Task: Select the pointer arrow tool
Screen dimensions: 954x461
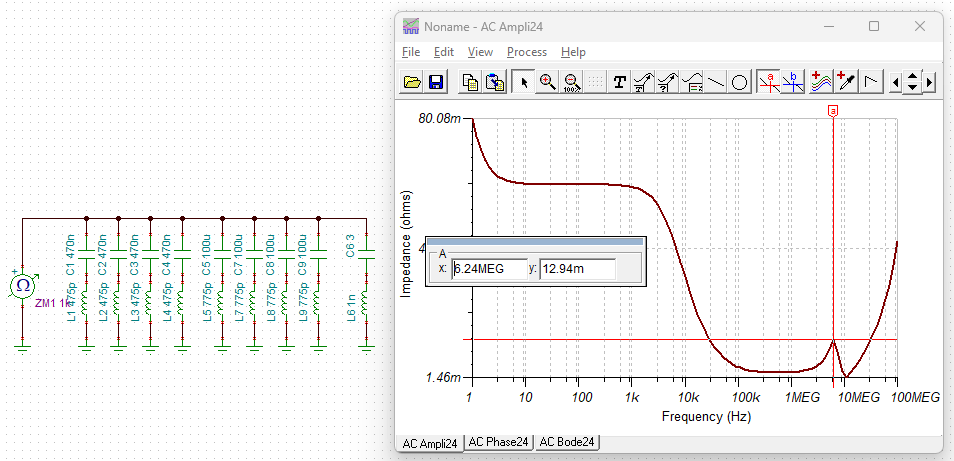Action: pos(525,82)
